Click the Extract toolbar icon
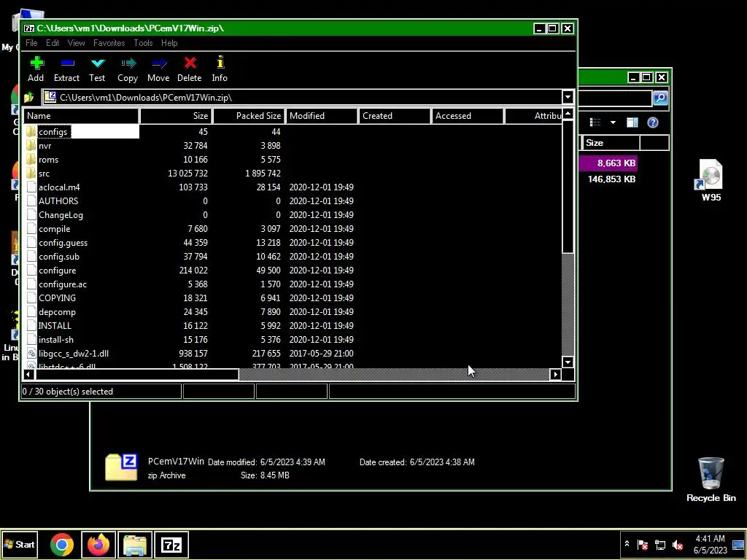 [67, 63]
